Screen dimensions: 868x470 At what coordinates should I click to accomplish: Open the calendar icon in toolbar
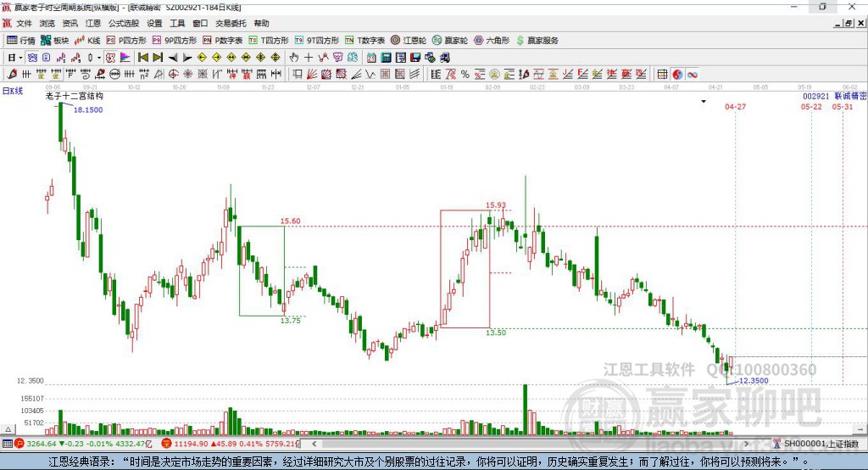371,57
